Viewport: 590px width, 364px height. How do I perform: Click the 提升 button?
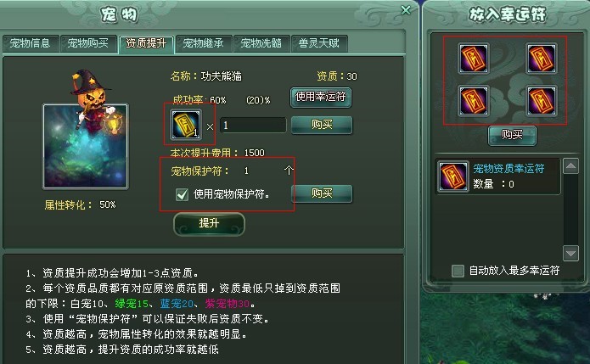[x=209, y=224]
